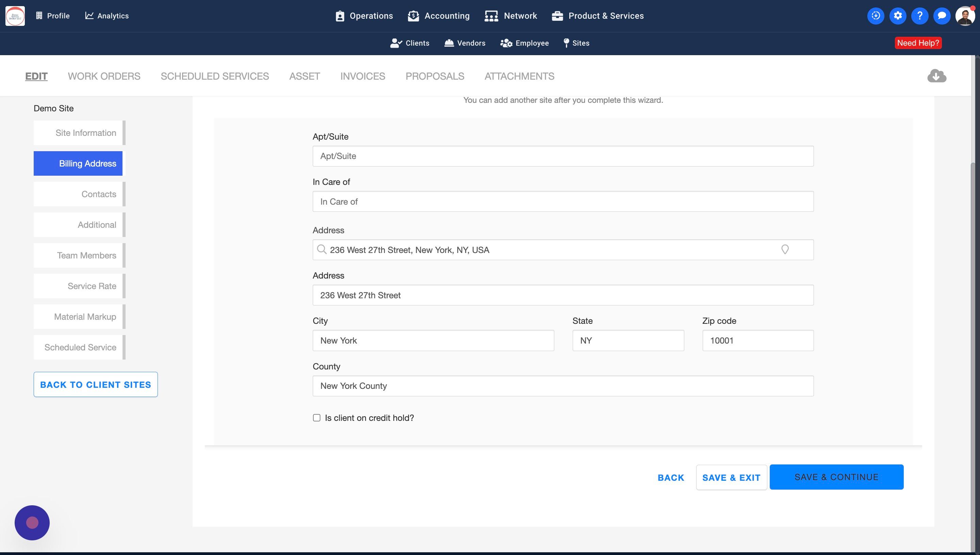This screenshot has height=555, width=980.
Task: Open the Operations menu
Action: click(364, 16)
